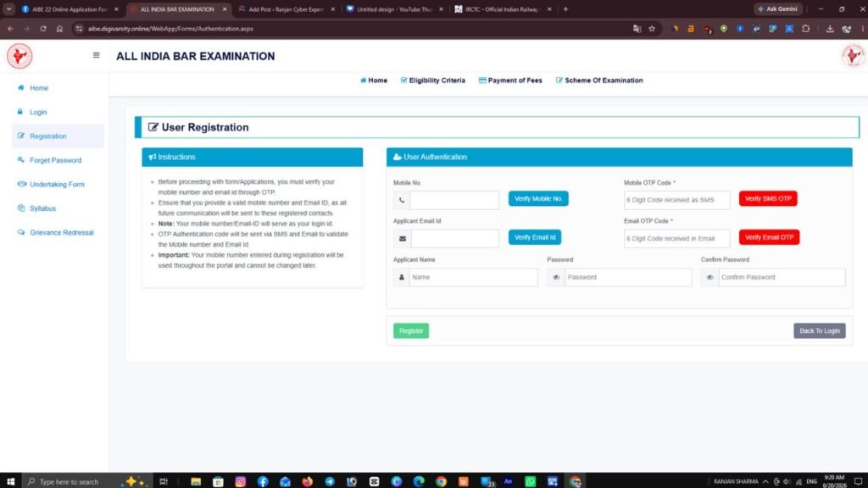Viewport: 868px width, 488px height.
Task: Open the tab search dropdown arrow
Action: click(x=8, y=9)
